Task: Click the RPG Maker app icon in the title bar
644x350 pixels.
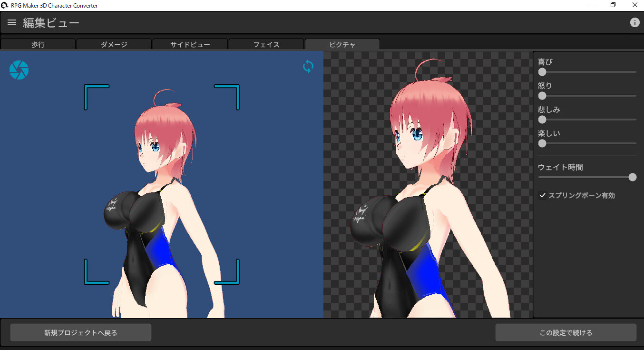Action: tap(5, 5)
